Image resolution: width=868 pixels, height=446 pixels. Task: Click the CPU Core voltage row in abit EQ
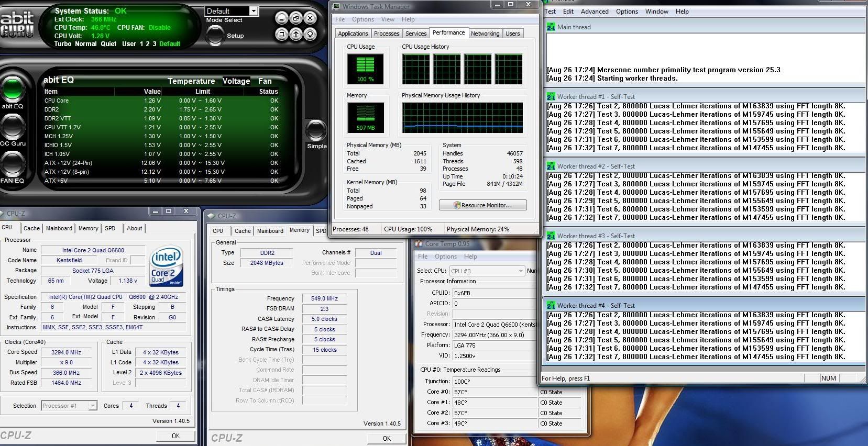(161, 101)
